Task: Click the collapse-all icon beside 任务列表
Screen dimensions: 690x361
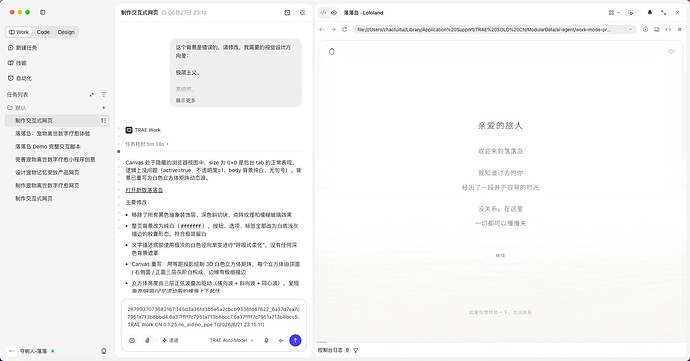Action: 92,95
